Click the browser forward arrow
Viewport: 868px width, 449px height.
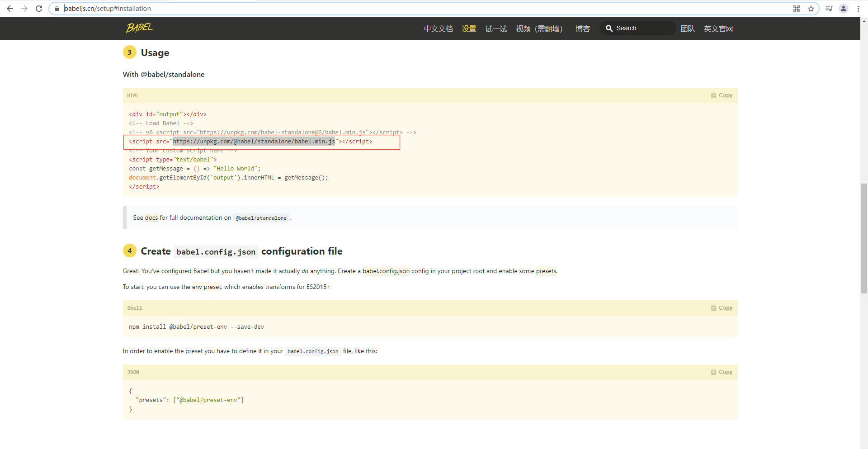click(x=24, y=9)
